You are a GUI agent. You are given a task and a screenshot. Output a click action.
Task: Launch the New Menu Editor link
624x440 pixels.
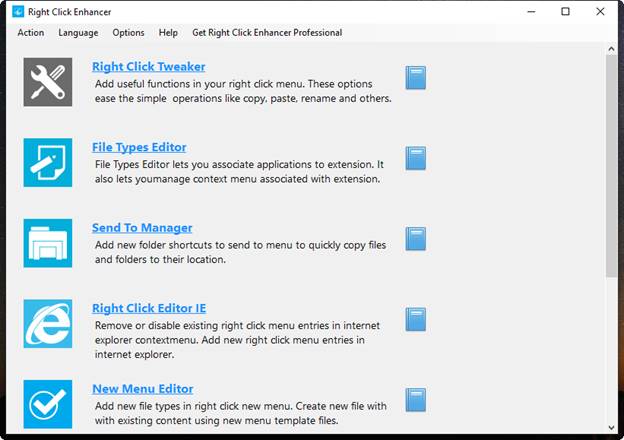tap(143, 389)
